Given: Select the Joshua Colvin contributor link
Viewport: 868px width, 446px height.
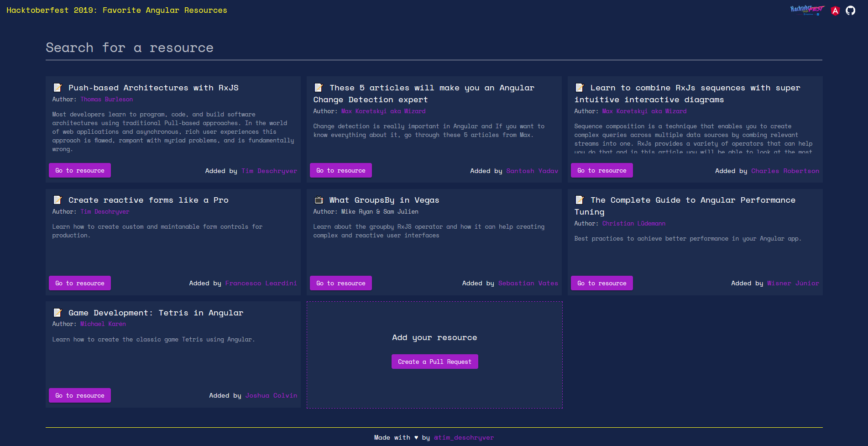Looking at the screenshot, I should point(271,395).
